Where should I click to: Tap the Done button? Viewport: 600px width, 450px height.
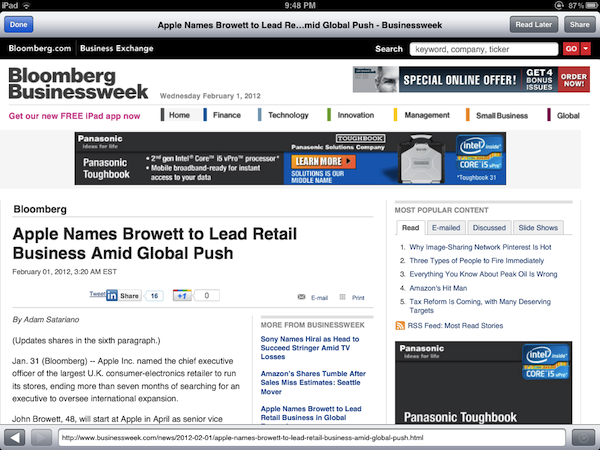tap(19, 24)
